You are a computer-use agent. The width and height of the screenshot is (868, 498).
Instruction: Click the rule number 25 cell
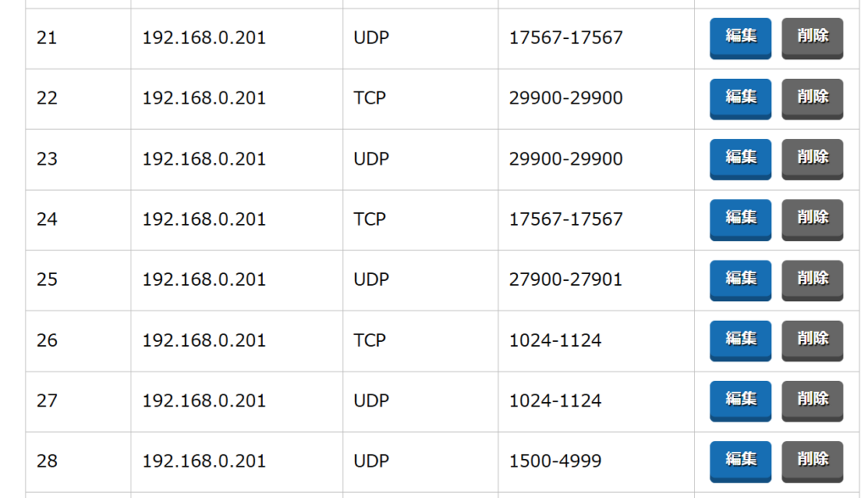[x=47, y=279]
